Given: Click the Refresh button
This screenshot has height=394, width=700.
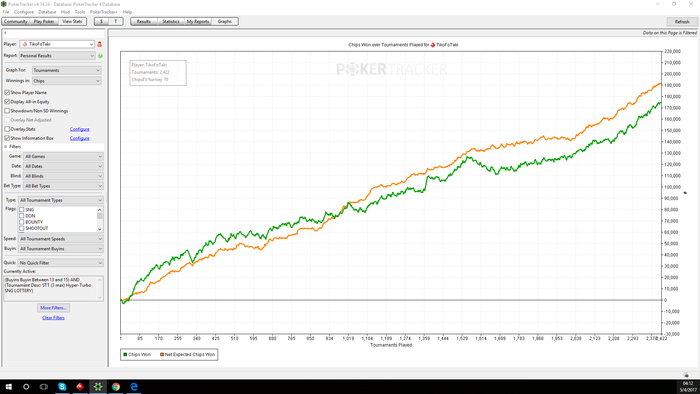Looking at the screenshot, I should (x=682, y=21).
